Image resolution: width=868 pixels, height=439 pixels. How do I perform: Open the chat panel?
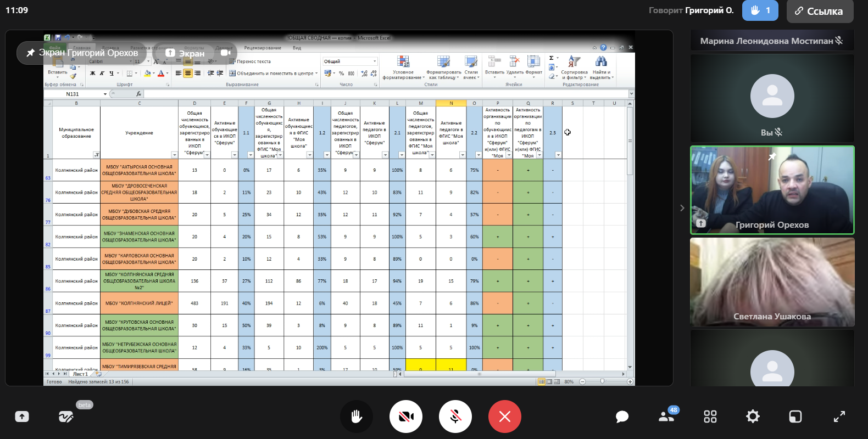(622, 417)
